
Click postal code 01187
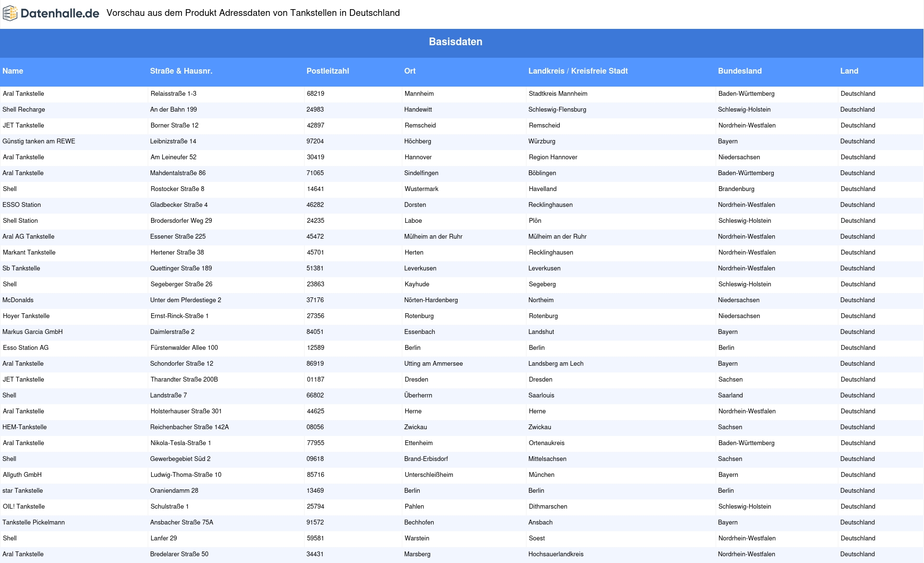(x=316, y=380)
